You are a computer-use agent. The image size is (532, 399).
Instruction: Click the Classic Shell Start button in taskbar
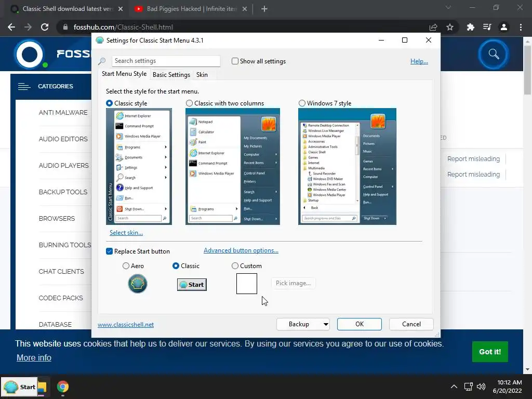point(19,387)
